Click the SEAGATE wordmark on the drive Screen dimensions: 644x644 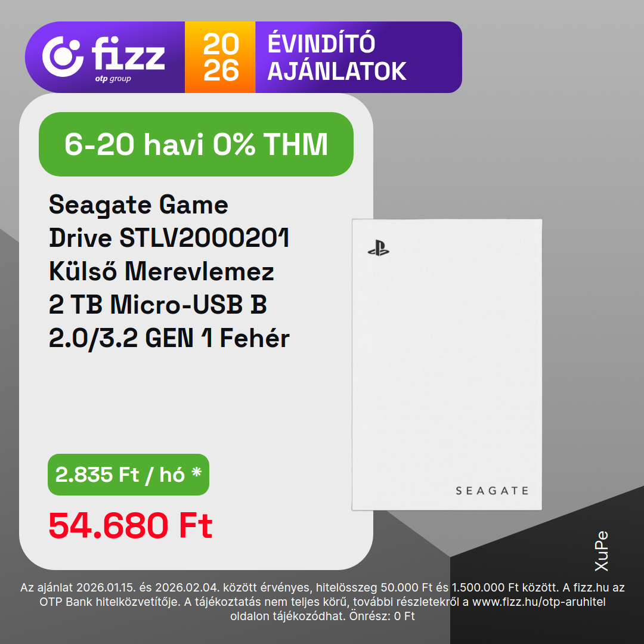492,491
